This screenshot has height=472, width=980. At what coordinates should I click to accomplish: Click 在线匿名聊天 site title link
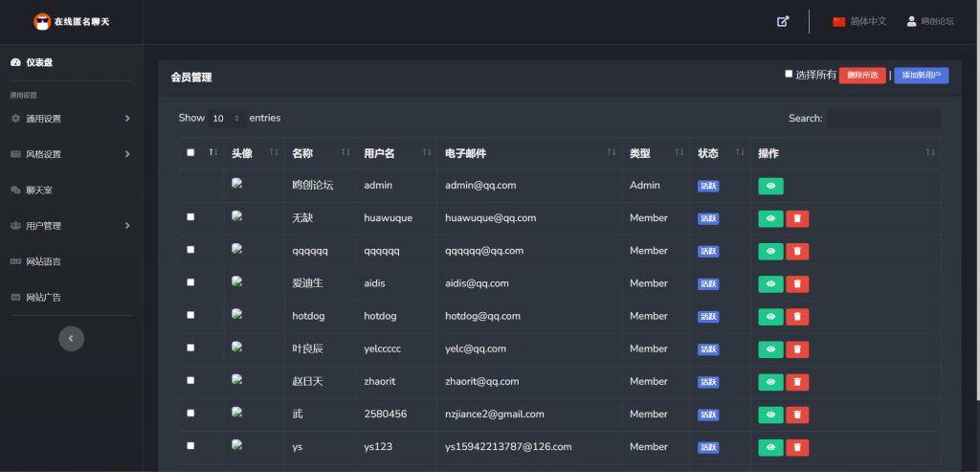click(82, 22)
